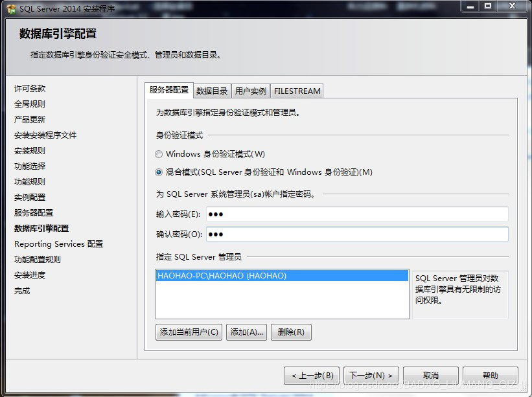Image resolution: width=532 pixels, height=397 pixels.
Task: Cancel the installation with 取消
Action: [x=430, y=376]
